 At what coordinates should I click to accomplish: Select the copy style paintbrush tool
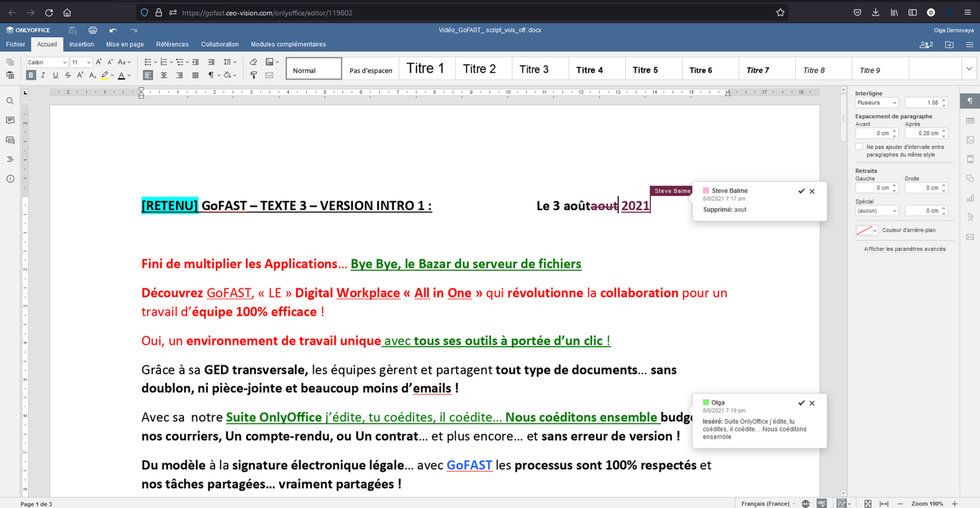[x=253, y=75]
